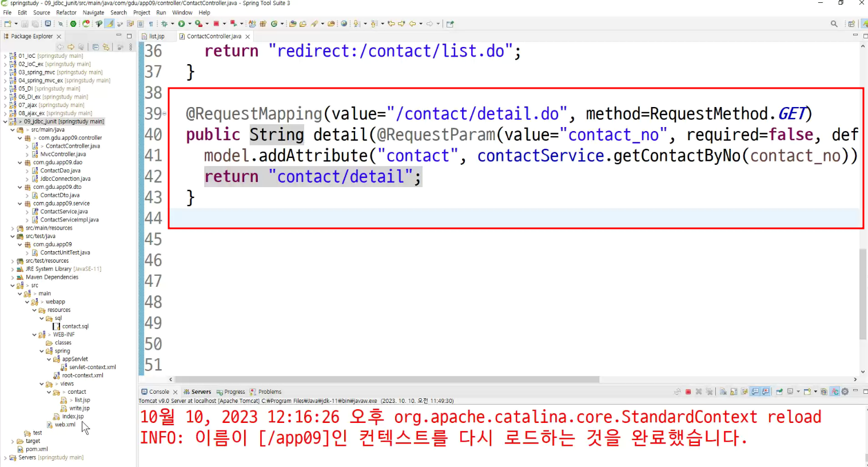This screenshot has height=467, width=868.
Task: Open Display Selected Console dropdown arrow
Action: pos(798,392)
